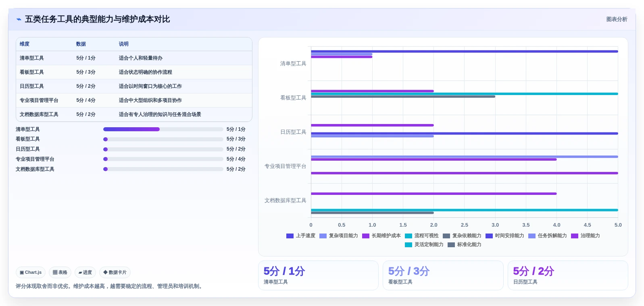Toggle 标准化能力 legend entry
Screen dimensions: 644x306
[x=464, y=245]
